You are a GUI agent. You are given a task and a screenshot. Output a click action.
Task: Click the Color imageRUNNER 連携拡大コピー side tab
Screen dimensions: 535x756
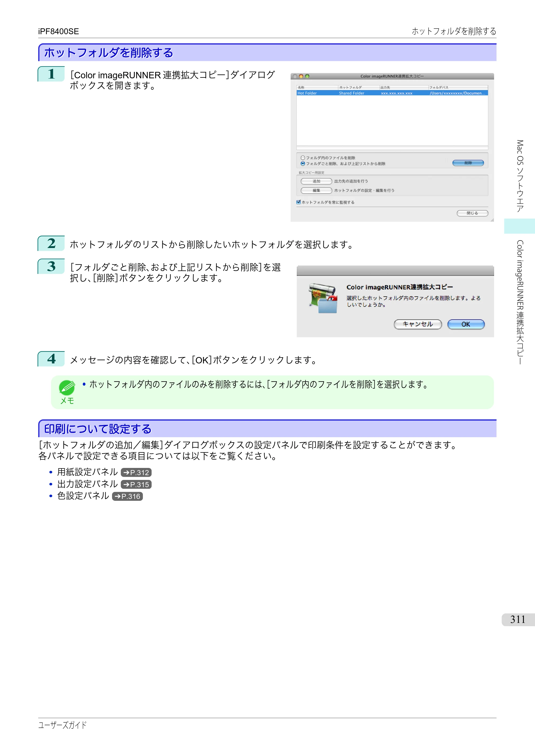click(519, 302)
